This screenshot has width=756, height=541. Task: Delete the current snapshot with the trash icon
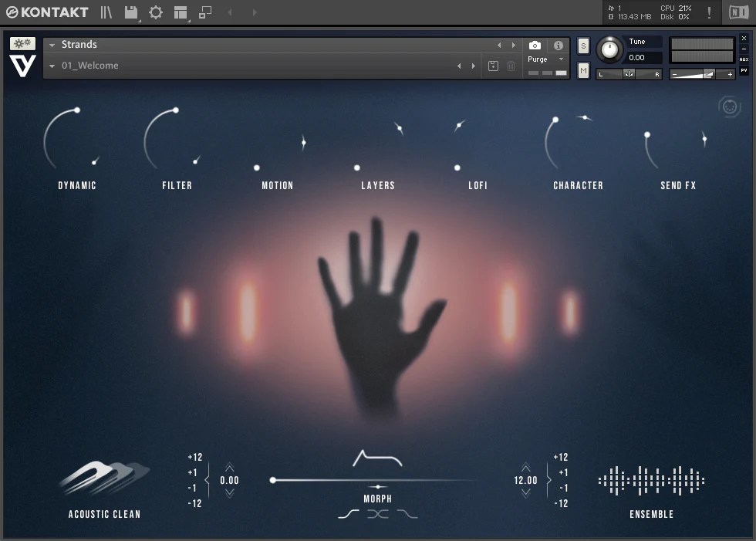(x=510, y=66)
